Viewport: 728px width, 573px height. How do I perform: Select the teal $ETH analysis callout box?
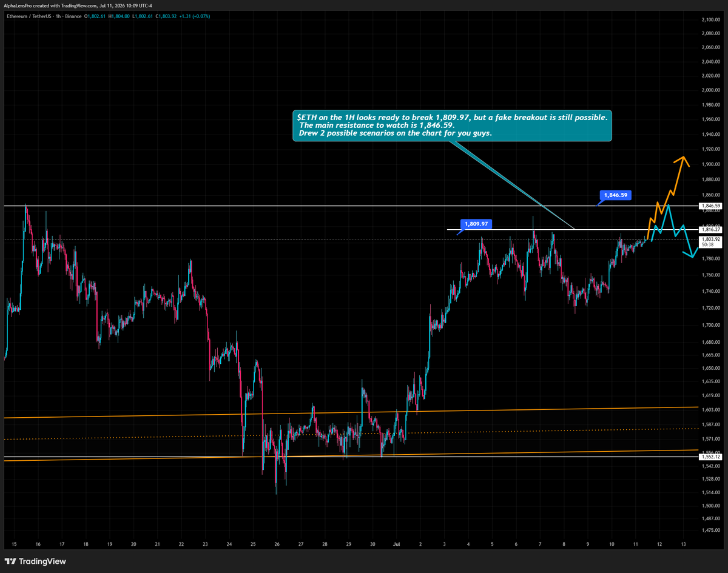click(x=452, y=125)
